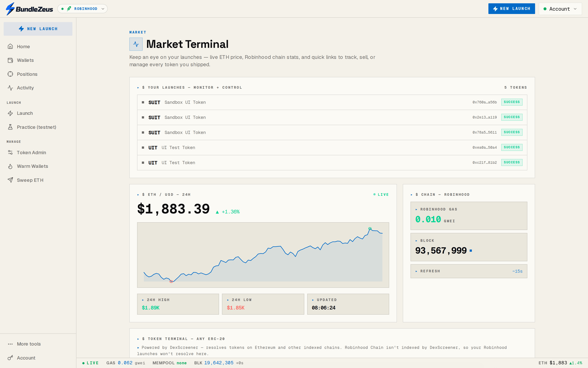Click the top-right NEW LAUNCH button
This screenshot has height=368, width=588.
511,9
